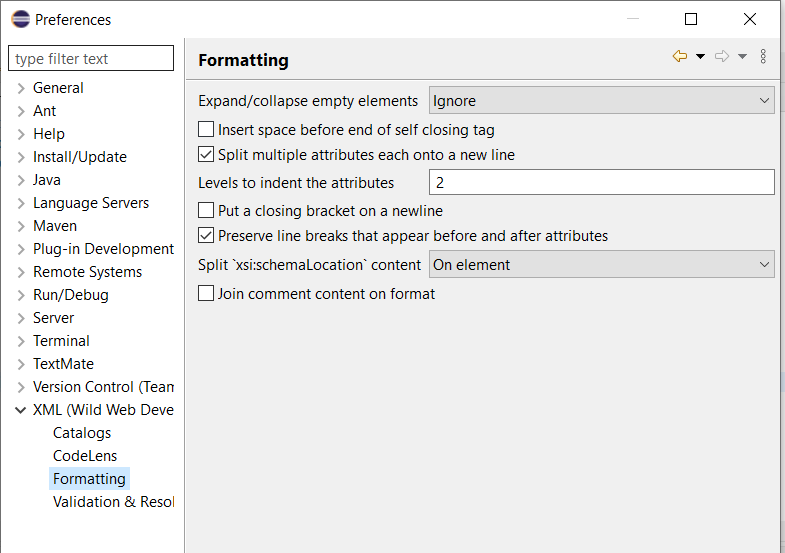The width and height of the screenshot is (785, 553).
Task: Uncheck Split multiple attributes each onto a new line
Action: coord(206,155)
